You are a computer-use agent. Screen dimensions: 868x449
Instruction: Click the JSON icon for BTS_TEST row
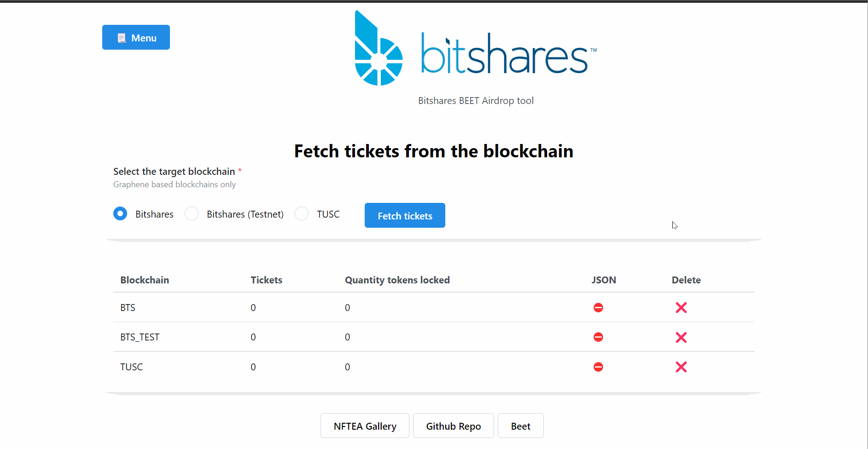point(598,337)
